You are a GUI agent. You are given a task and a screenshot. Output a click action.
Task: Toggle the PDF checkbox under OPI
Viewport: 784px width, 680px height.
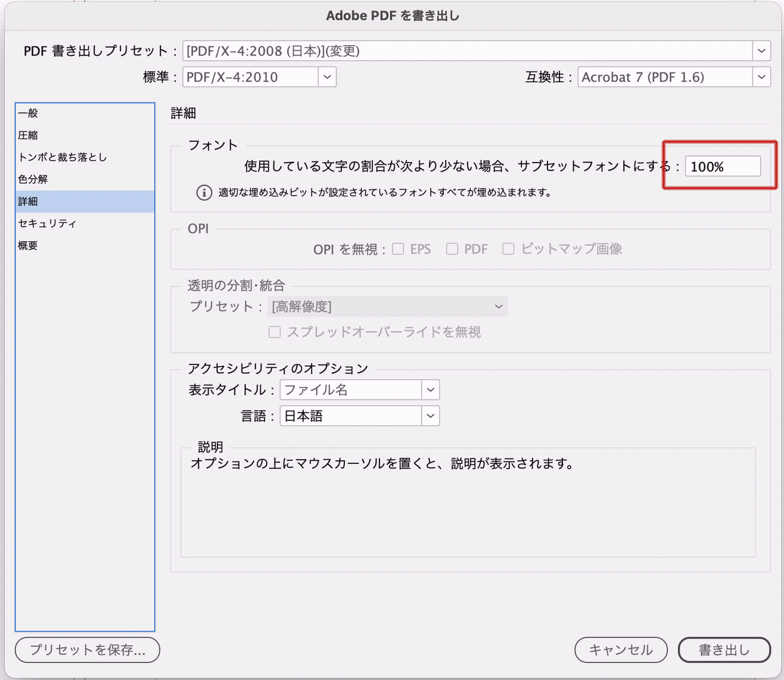pyautogui.click(x=452, y=249)
